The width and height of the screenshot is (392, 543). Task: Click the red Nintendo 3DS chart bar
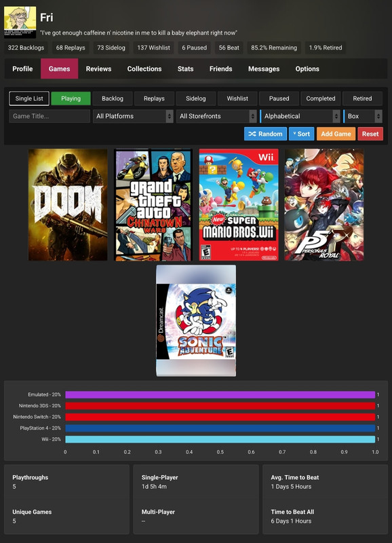pos(220,405)
